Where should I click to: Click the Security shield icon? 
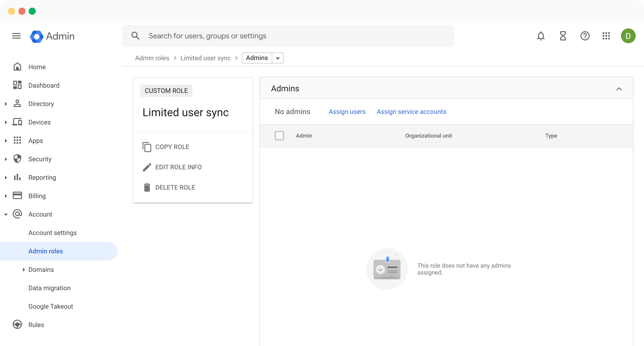pos(17,159)
